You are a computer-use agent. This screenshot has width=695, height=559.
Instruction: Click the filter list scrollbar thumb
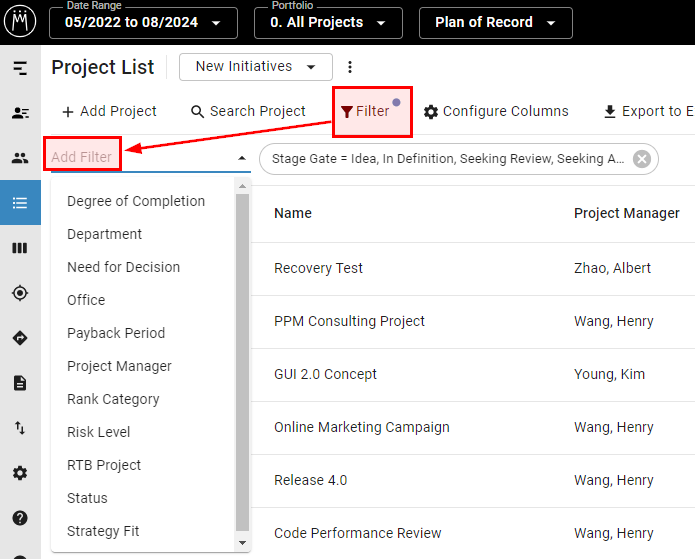tap(242, 362)
